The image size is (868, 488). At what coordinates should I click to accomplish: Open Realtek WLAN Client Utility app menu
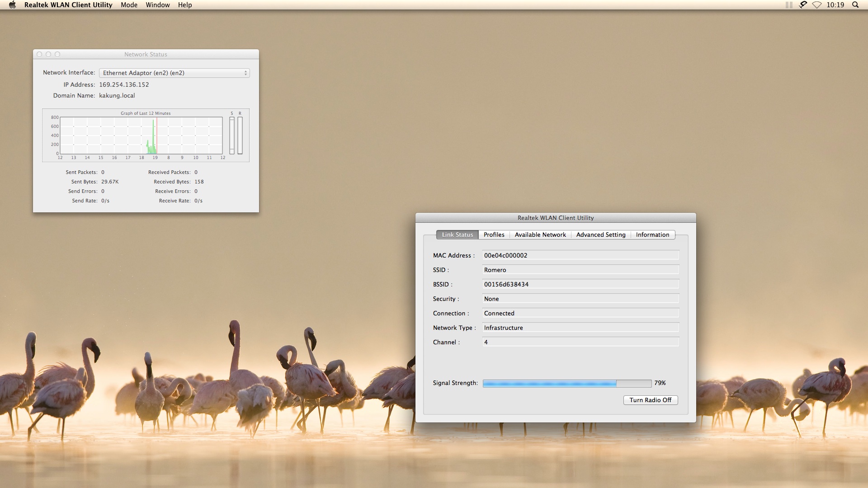(68, 5)
